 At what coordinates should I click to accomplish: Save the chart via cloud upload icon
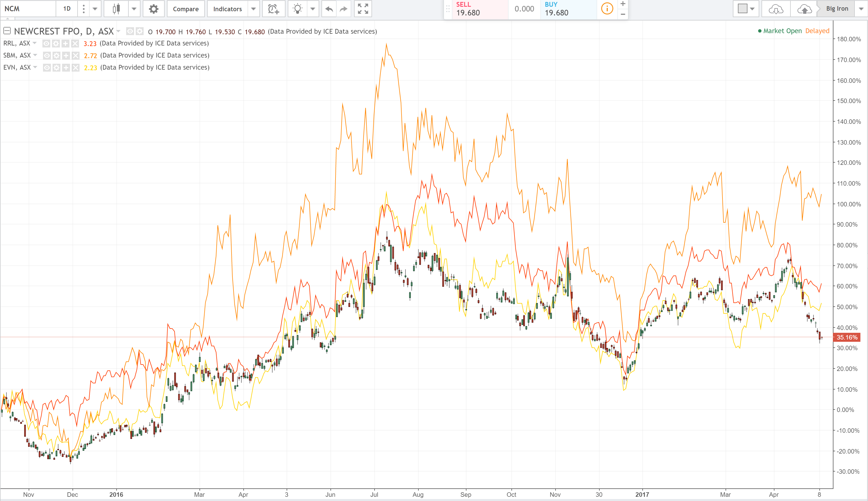pos(804,9)
